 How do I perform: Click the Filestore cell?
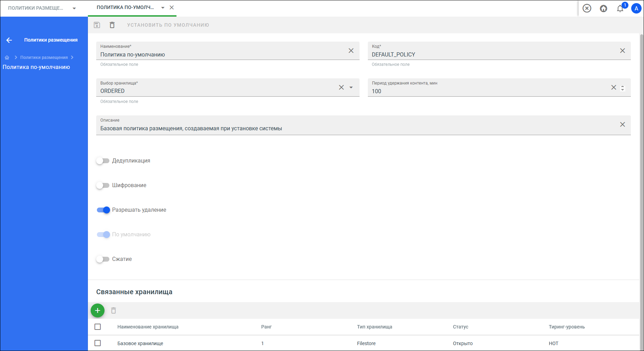click(x=366, y=343)
